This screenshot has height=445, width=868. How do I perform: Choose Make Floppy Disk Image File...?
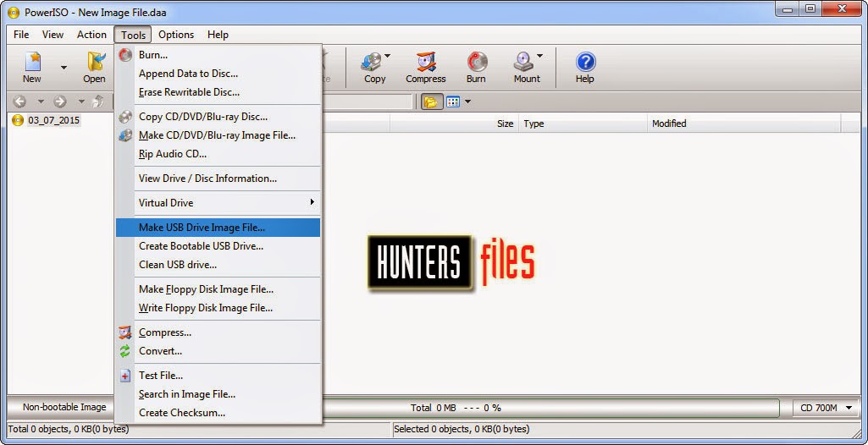pos(218,289)
